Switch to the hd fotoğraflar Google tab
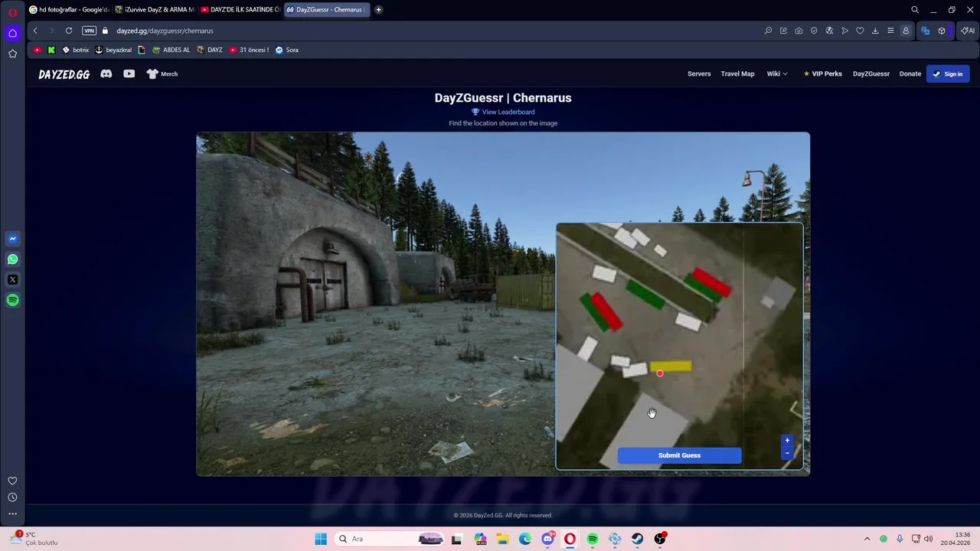The height and width of the screenshot is (551, 980). [x=69, y=9]
